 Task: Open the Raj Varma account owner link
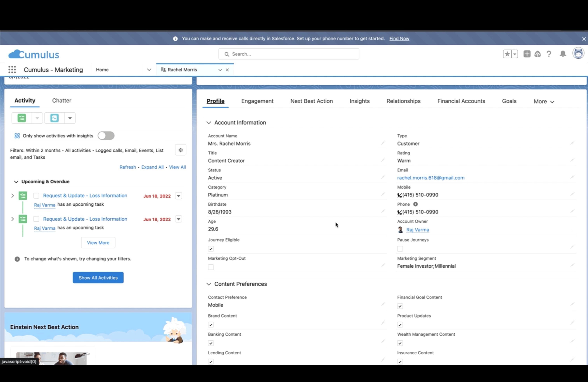417,230
